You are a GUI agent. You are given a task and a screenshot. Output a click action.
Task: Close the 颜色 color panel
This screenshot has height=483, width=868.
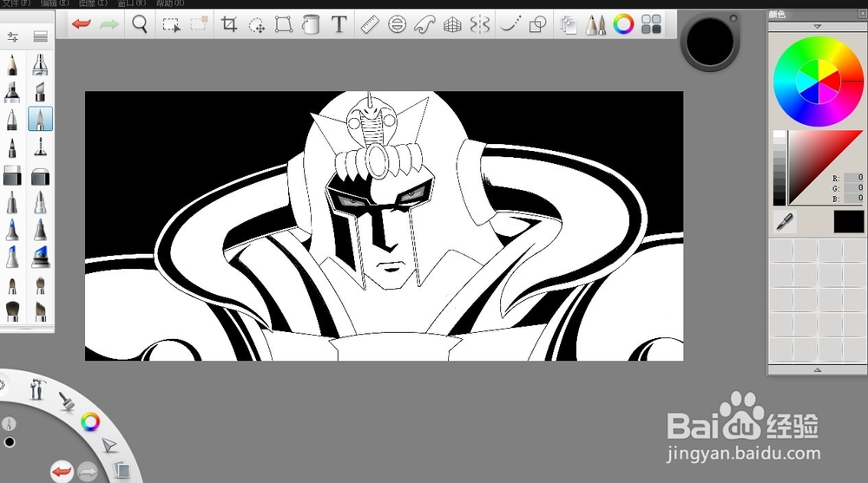pos(863,14)
